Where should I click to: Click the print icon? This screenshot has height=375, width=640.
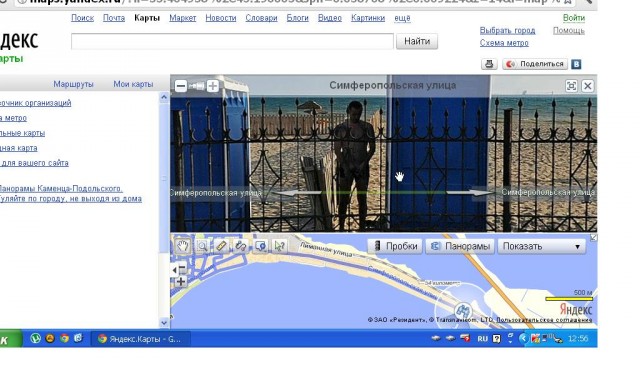tap(489, 64)
